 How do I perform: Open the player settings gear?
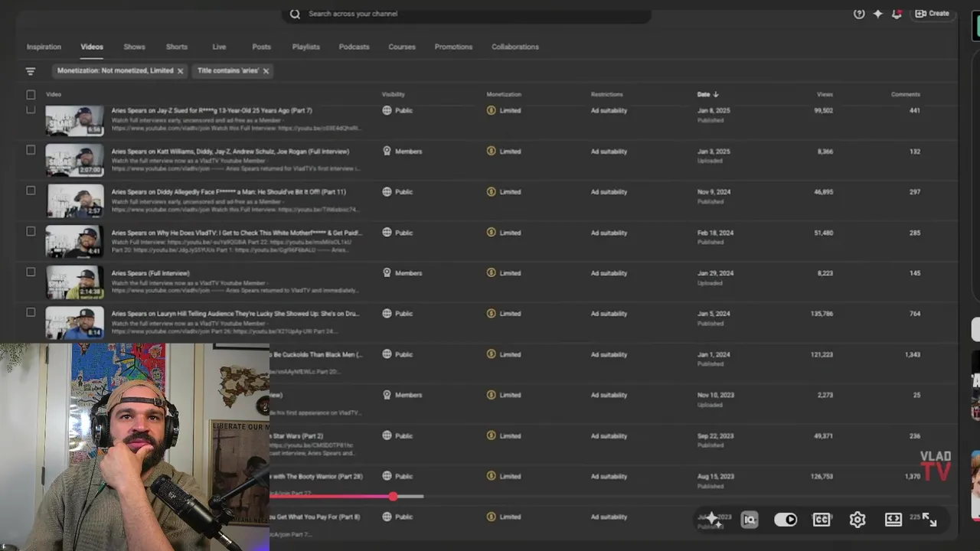coord(857,520)
